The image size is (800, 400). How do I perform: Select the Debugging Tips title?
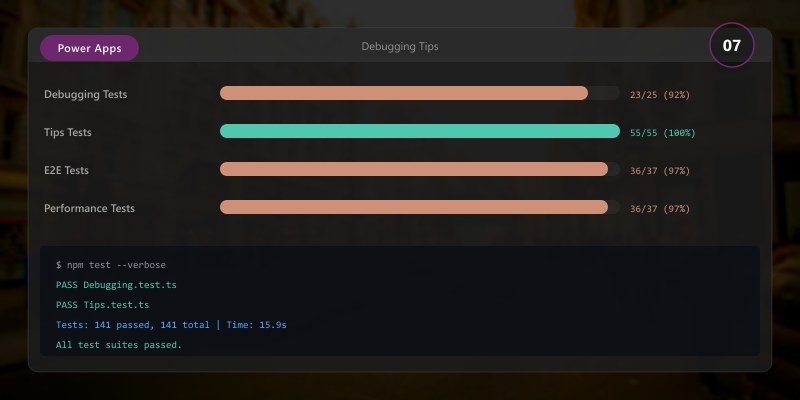pyautogui.click(x=399, y=46)
